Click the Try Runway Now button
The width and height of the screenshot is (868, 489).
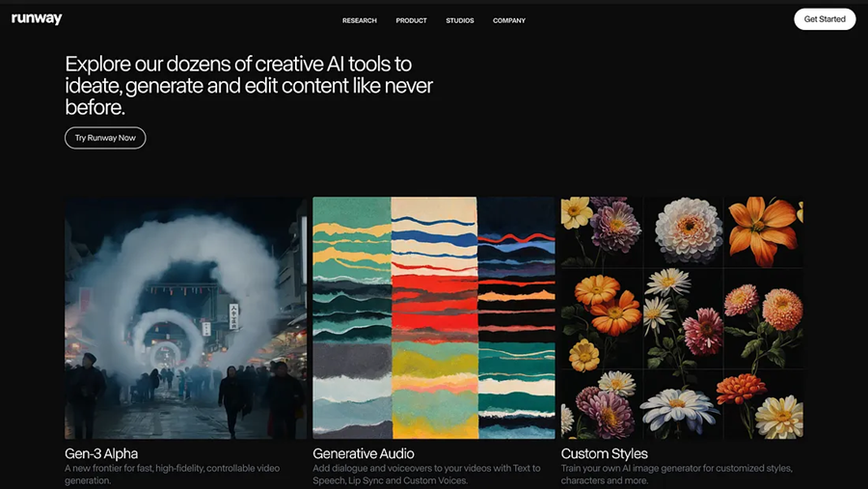point(105,138)
